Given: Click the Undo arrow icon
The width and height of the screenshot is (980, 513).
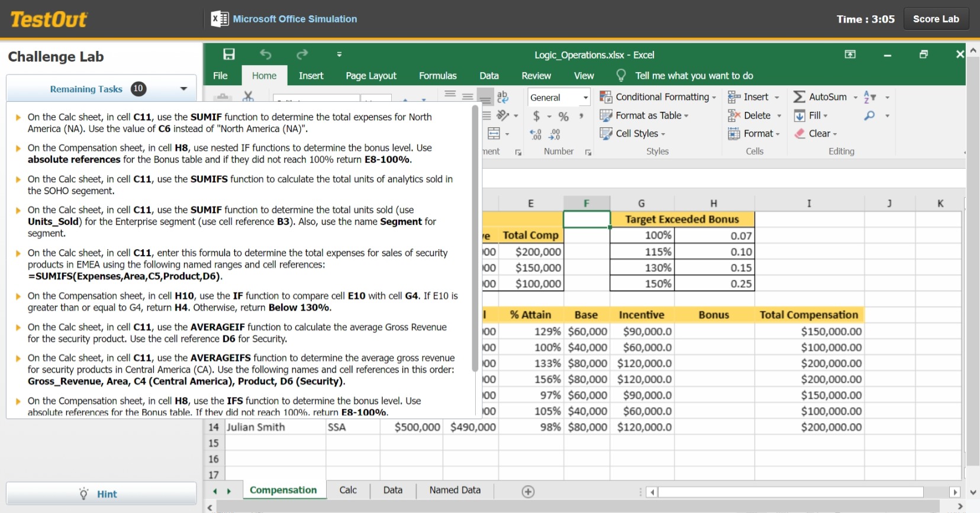Looking at the screenshot, I should [x=266, y=54].
